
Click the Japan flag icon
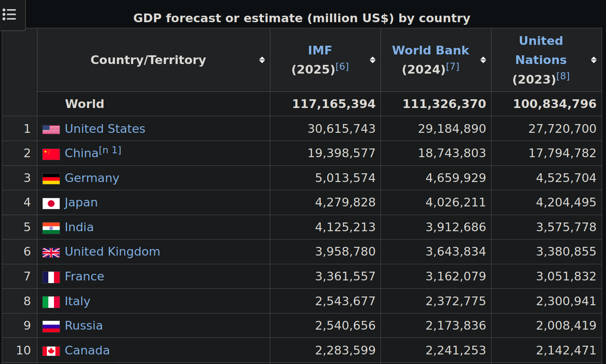coord(51,203)
